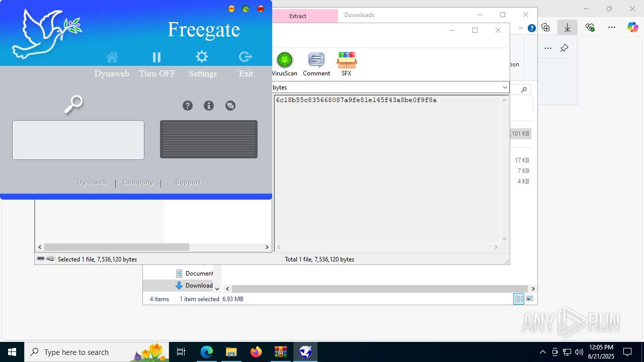Click the green dot in Freegate title bar
Image resolution: width=644 pixels, height=362 pixels.
point(246,9)
